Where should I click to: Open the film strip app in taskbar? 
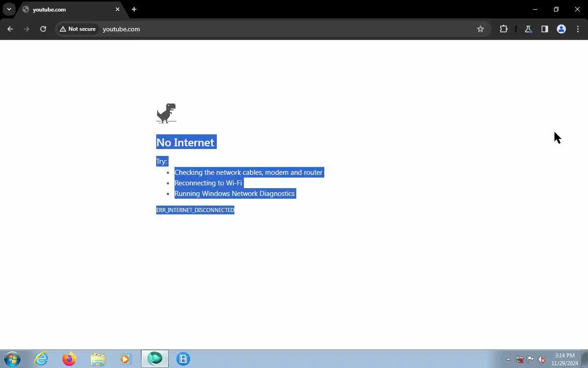pos(183,359)
